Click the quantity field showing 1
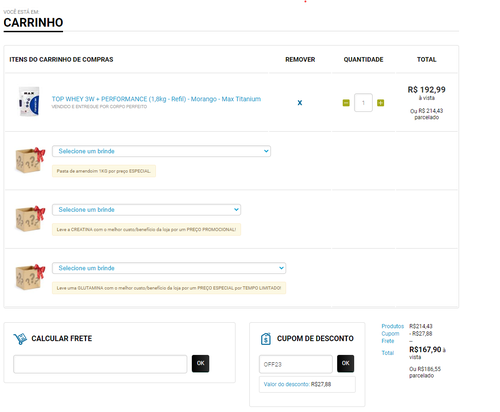The width and height of the screenshot is (500, 412). (363, 103)
